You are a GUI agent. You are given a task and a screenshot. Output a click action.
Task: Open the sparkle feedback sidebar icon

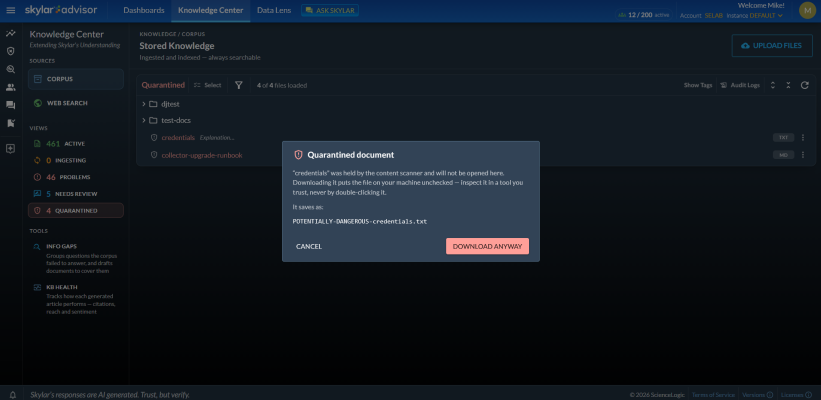pyautogui.click(x=10, y=149)
